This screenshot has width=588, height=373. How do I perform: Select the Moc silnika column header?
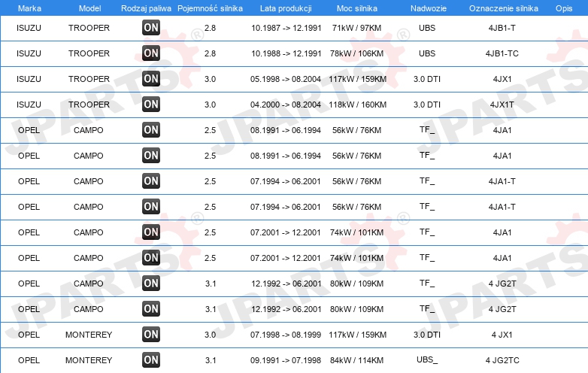tap(357, 8)
